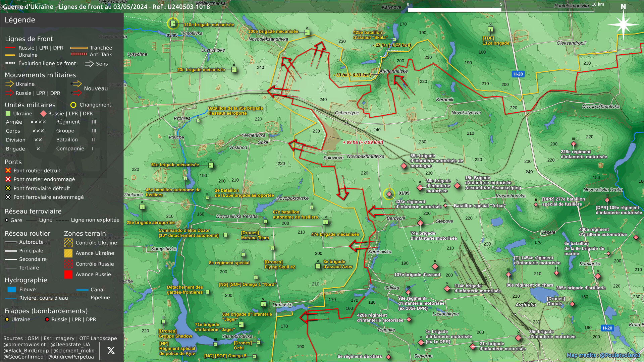Click the Avdiivka town label
The image size is (644, 362).
click(x=525, y=305)
